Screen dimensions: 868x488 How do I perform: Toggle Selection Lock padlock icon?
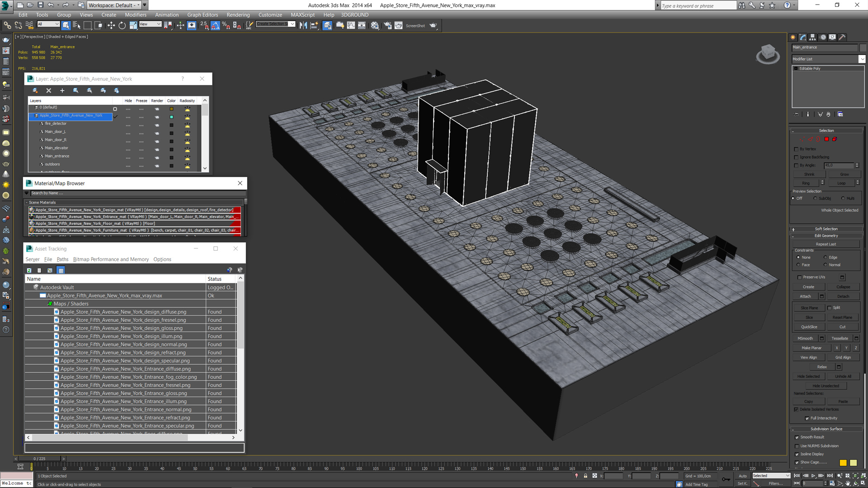click(x=585, y=476)
